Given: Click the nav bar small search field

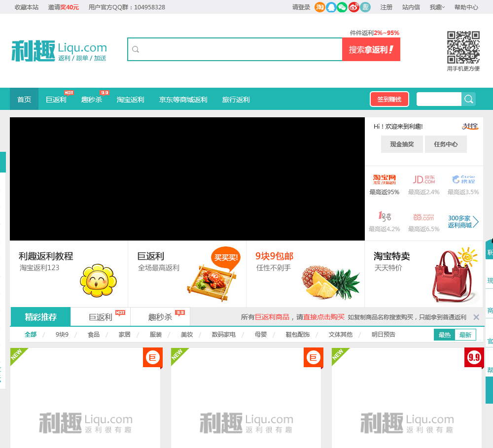Looking at the screenshot, I should coord(439,100).
